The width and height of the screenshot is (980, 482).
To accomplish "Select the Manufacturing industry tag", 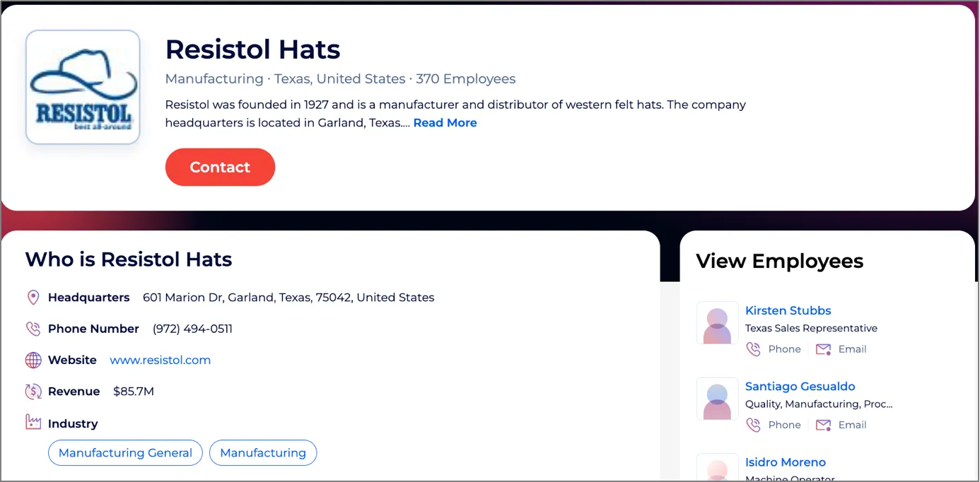I will (x=263, y=453).
